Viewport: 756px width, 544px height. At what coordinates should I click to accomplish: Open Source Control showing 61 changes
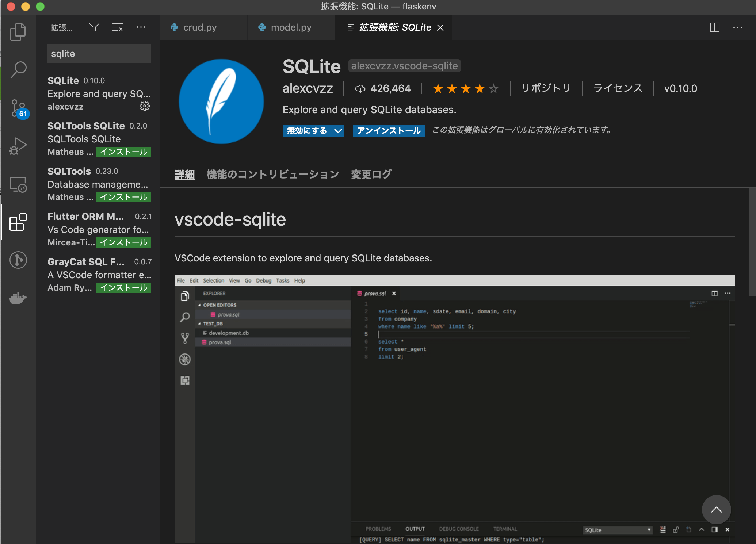tap(18, 108)
